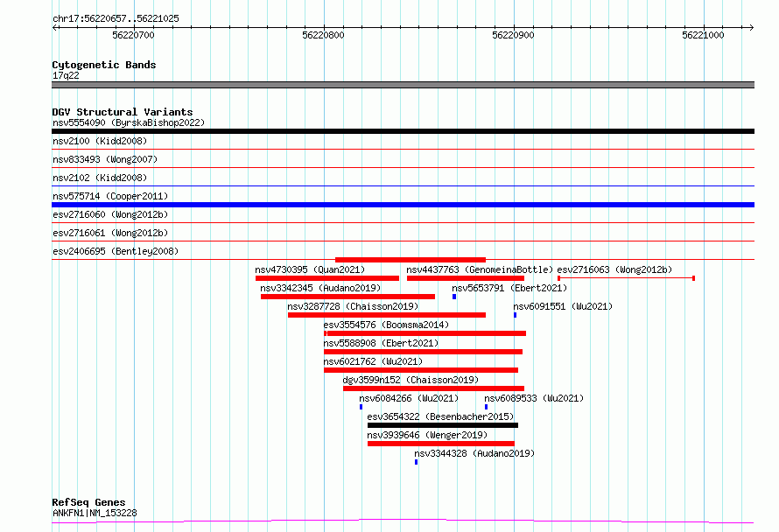Select the dgv3599n152 (Chaisson2019) label
Image resolution: width=779 pixels, height=532 pixels.
[x=411, y=380]
